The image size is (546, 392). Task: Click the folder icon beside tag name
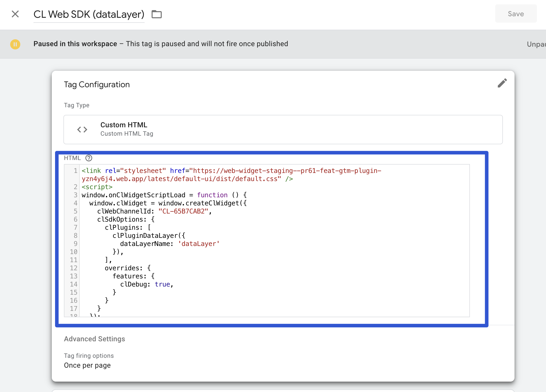pyautogui.click(x=157, y=14)
